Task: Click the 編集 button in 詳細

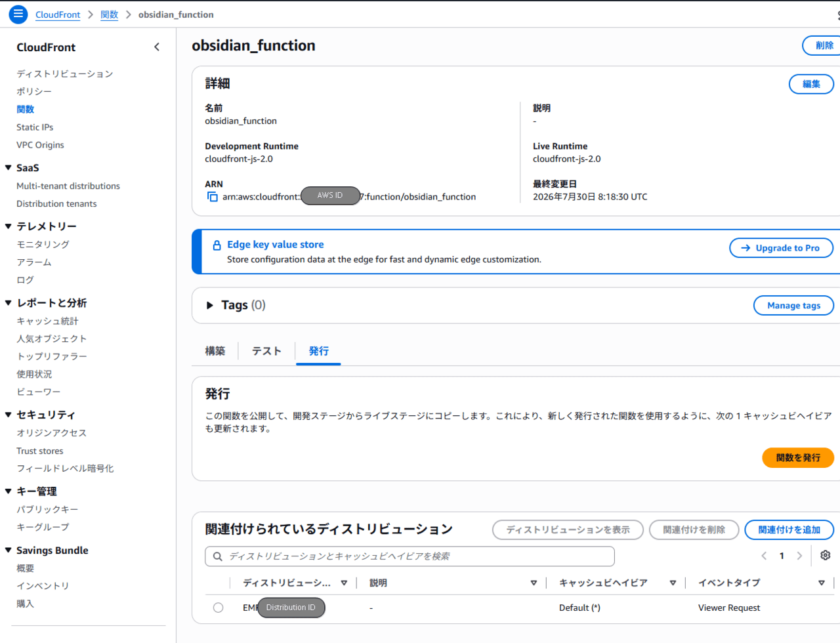Action: 811,84
